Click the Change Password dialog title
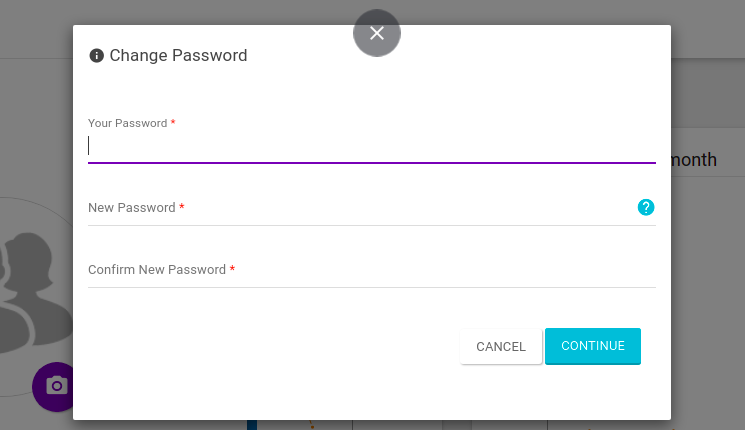 tap(178, 56)
